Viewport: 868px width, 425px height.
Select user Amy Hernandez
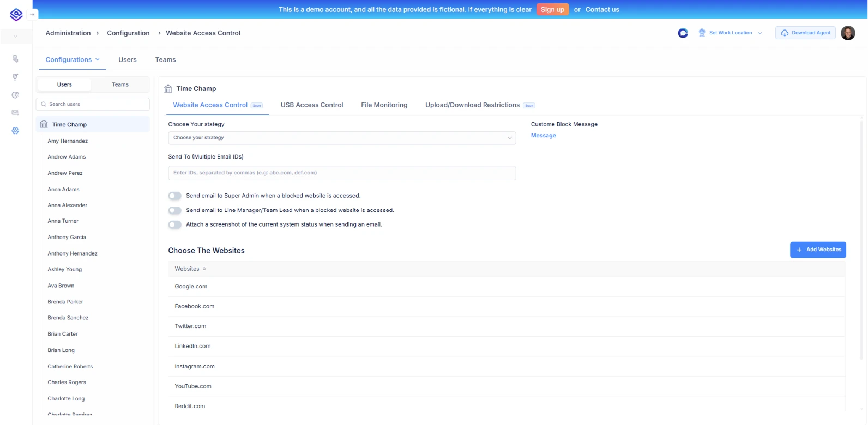(68, 141)
